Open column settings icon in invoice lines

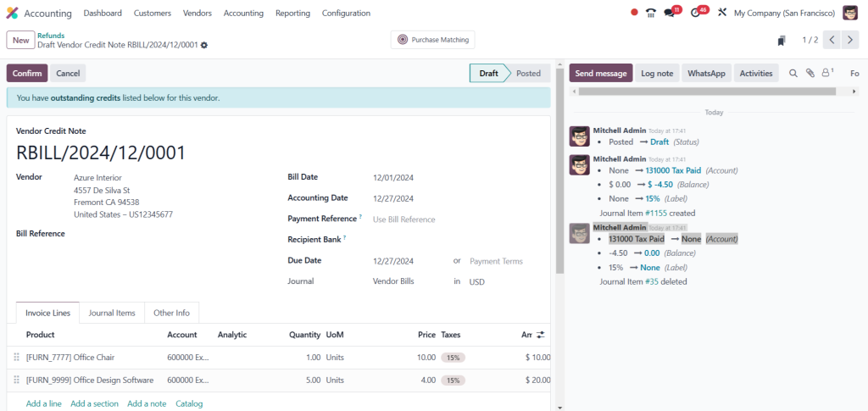pyautogui.click(x=541, y=335)
